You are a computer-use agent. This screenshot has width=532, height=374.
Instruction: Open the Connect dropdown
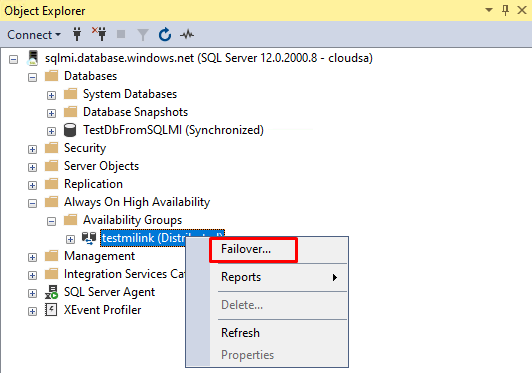click(x=34, y=35)
